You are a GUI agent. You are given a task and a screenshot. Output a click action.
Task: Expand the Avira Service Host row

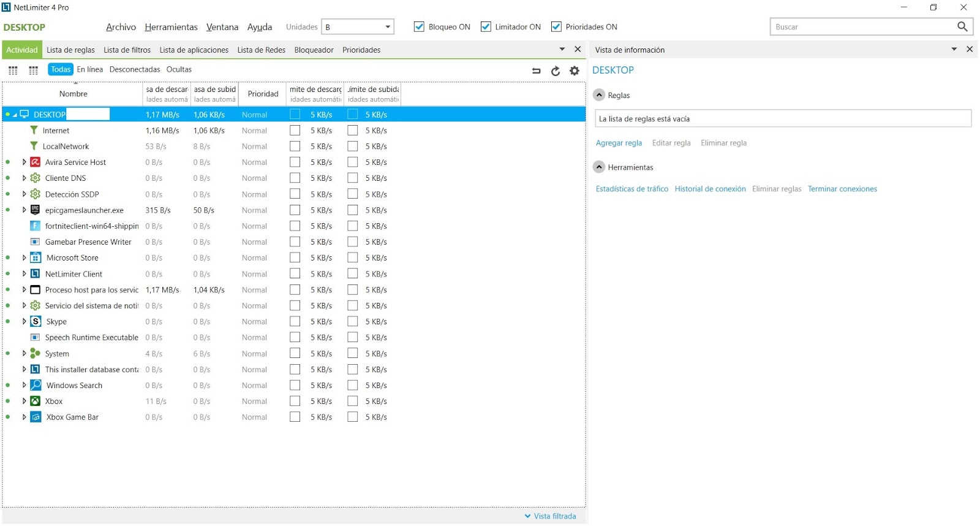[24, 162]
